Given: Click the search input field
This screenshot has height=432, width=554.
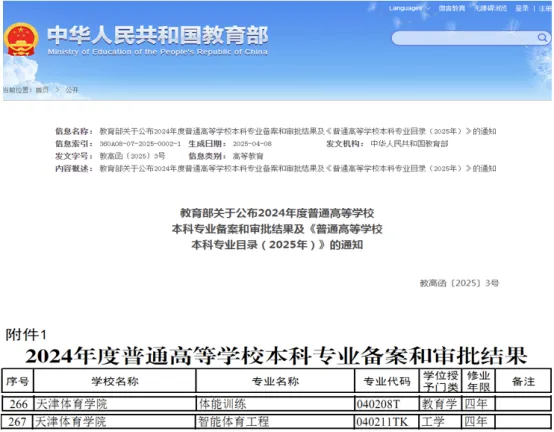Looking at the screenshot, I should tap(471, 38).
